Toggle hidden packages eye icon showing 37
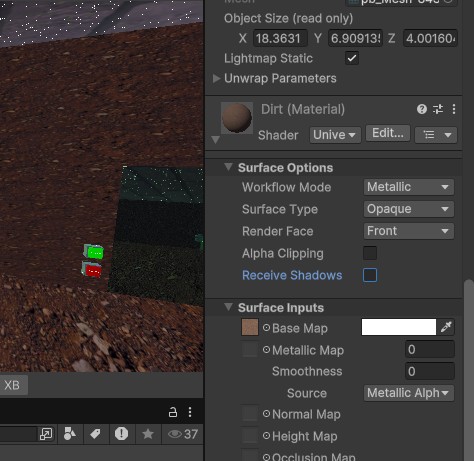This screenshot has height=461, width=474. (x=183, y=434)
